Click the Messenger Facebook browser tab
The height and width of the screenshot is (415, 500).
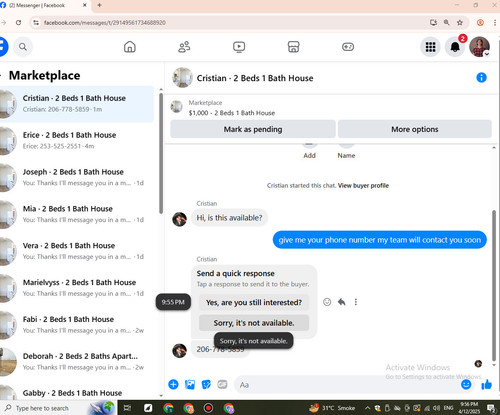[x=45, y=5]
